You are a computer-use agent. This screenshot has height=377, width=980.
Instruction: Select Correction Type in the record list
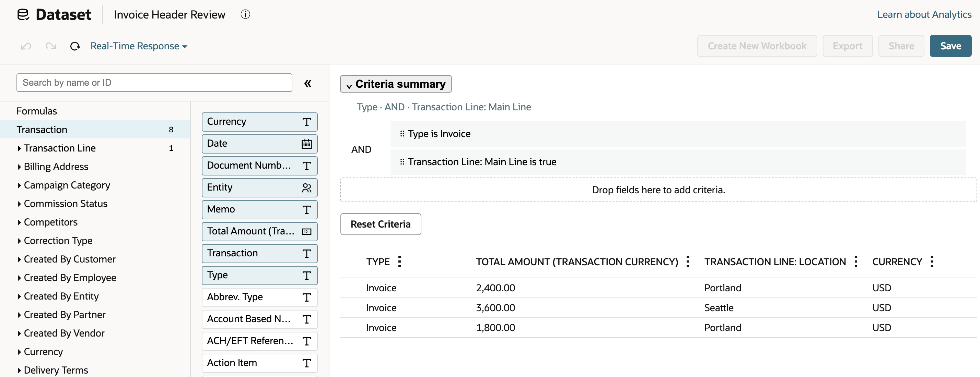point(58,241)
